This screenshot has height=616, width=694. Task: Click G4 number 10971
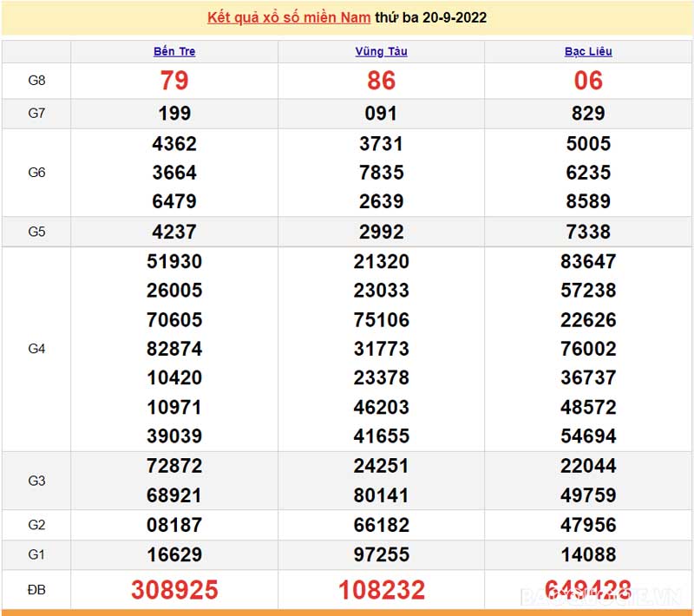coord(174,407)
